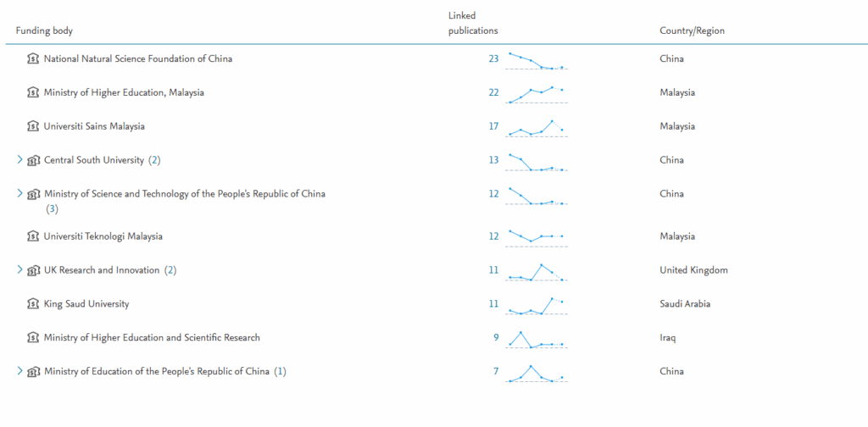Screen dimensions: 868x427
Task: Click the institution icon beside King Saud University
Action: click(x=33, y=303)
